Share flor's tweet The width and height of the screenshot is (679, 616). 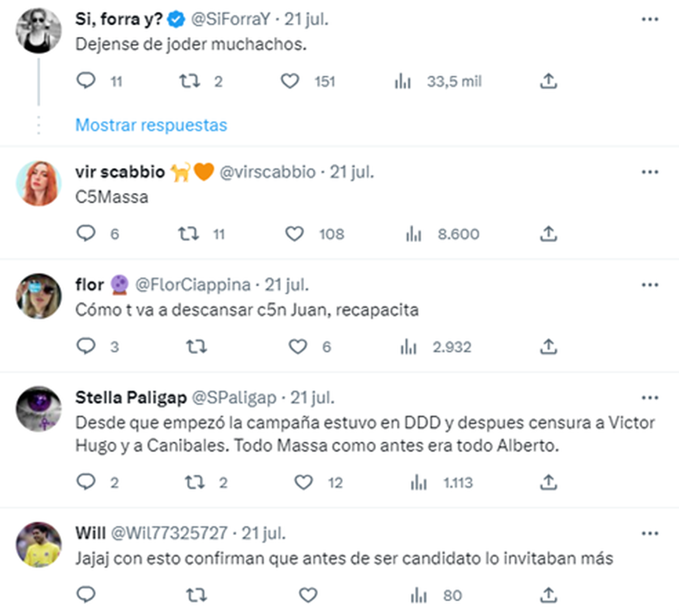(x=548, y=346)
